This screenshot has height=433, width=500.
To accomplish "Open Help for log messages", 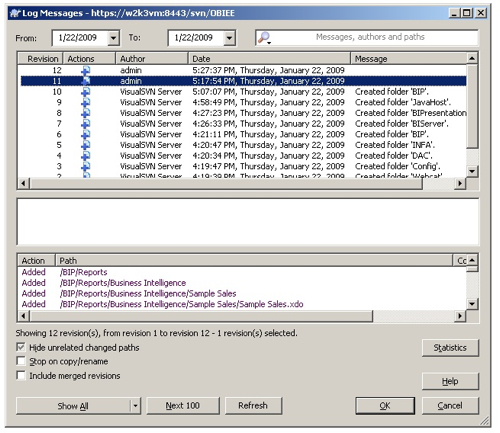I will click(450, 381).
